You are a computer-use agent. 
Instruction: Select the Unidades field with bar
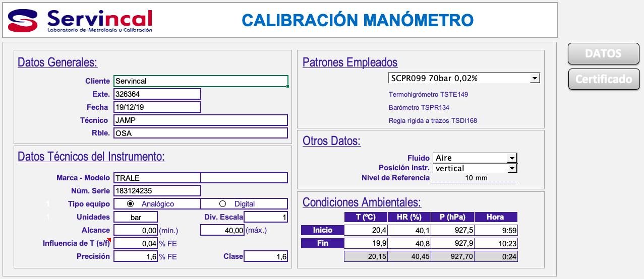point(136,217)
